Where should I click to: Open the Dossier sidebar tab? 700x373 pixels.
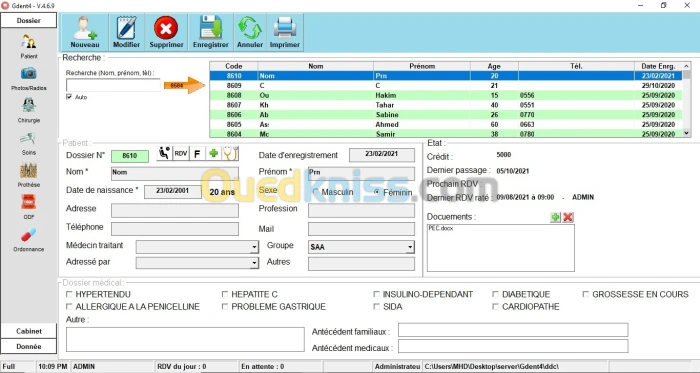tap(29, 21)
